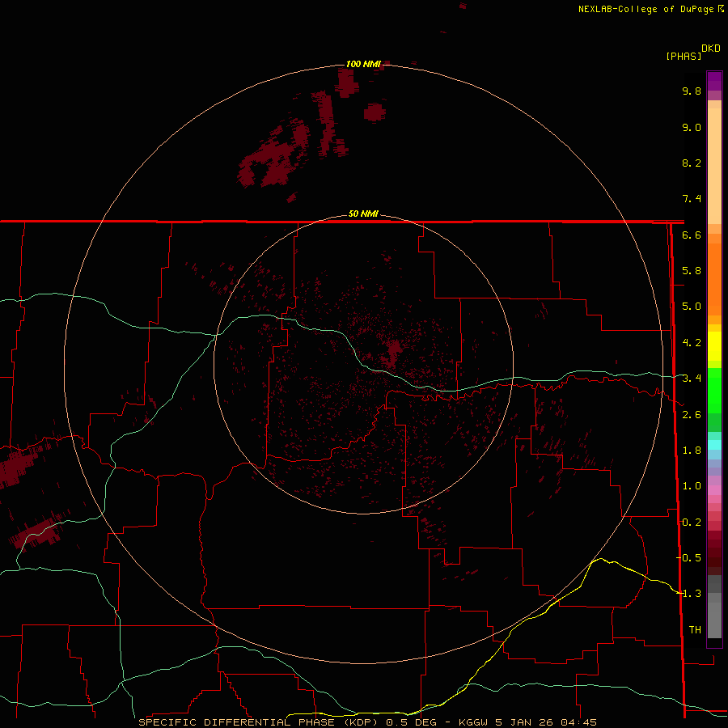Click the 5.8 value on the color scale

692,271
